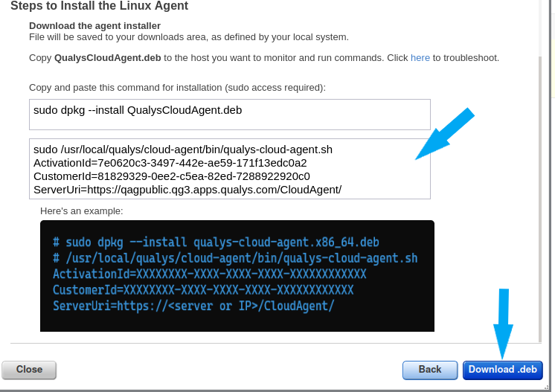The image size is (555, 392).
Task: Click the dialog's vertical scrollbar
Action: click(x=540, y=198)
